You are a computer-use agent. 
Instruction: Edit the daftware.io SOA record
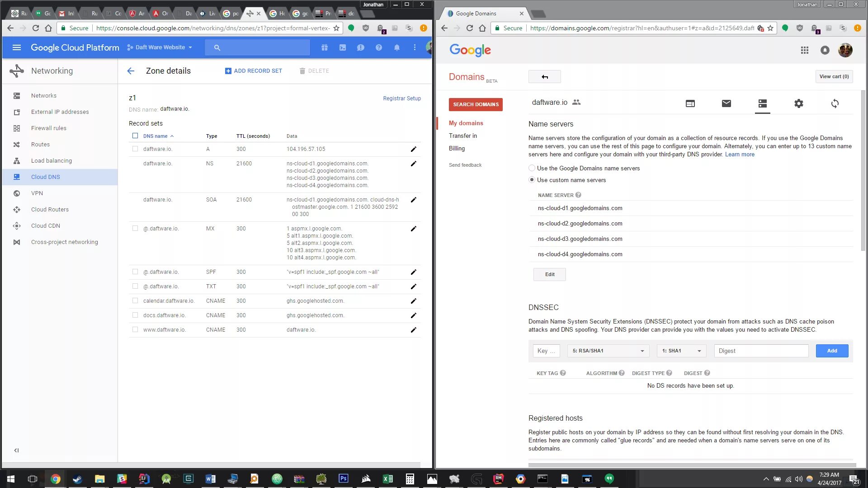pyautogui.click(x=413, y=200)
